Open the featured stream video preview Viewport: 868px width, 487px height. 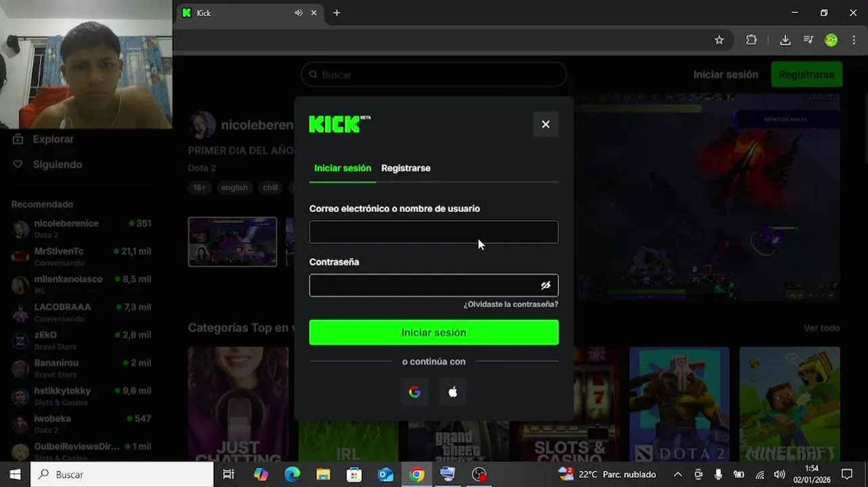coord(707,198)
